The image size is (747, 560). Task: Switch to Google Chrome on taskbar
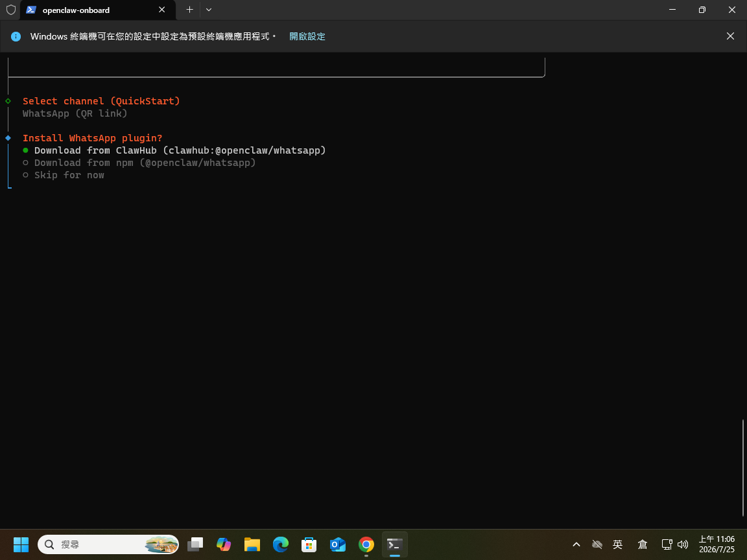pos(366,544)
